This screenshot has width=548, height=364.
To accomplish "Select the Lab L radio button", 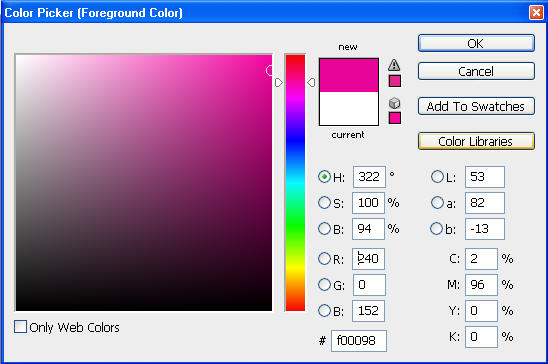I will [x=437, y=177].
